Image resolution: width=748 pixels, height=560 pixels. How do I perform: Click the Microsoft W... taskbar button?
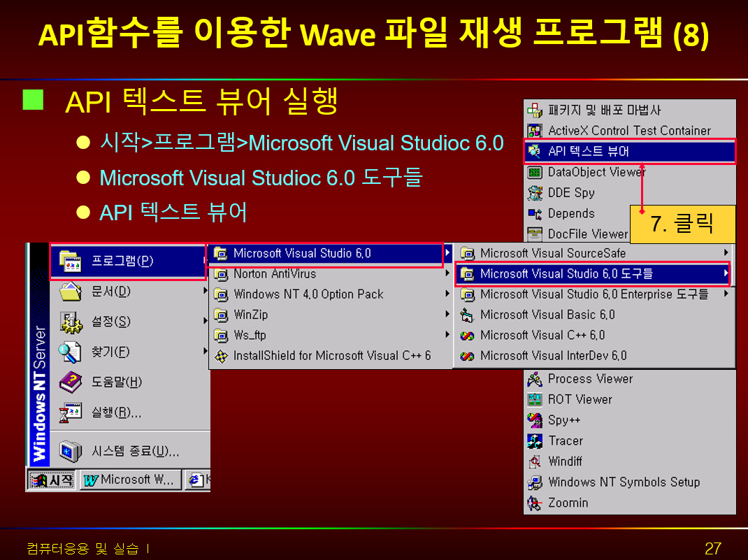point(130,480)
